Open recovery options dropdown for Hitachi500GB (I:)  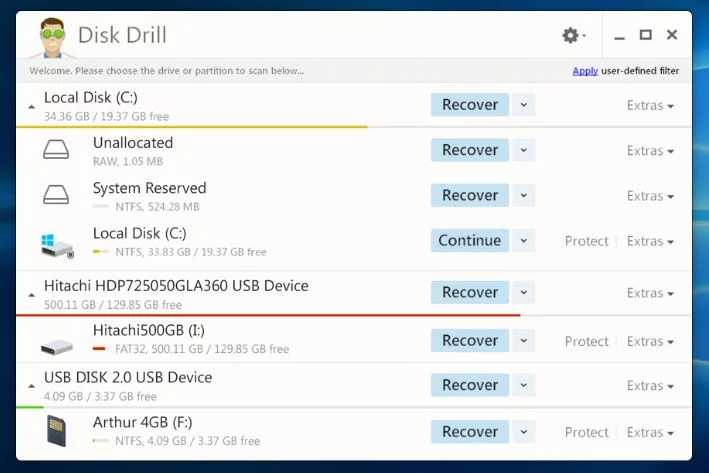click(x=524, y=341)
